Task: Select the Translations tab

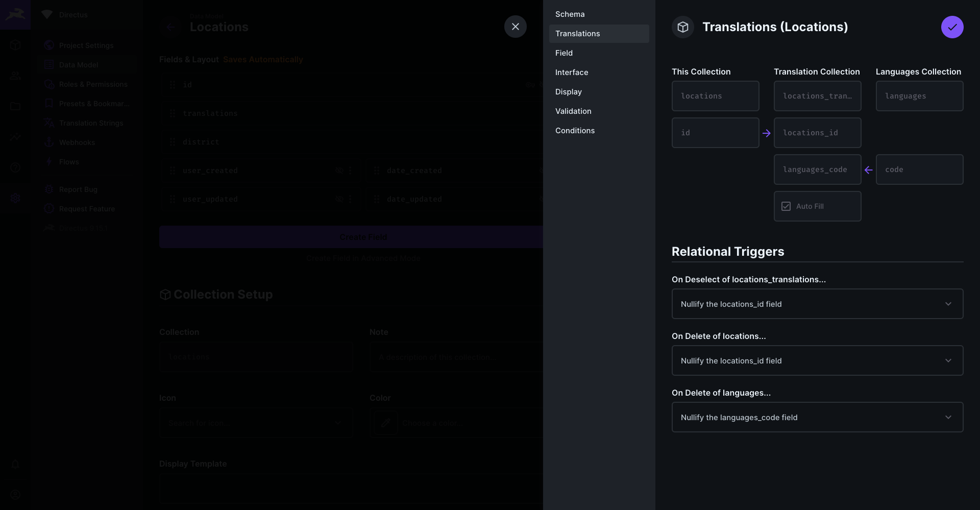Action: click(x=599, y=34)
